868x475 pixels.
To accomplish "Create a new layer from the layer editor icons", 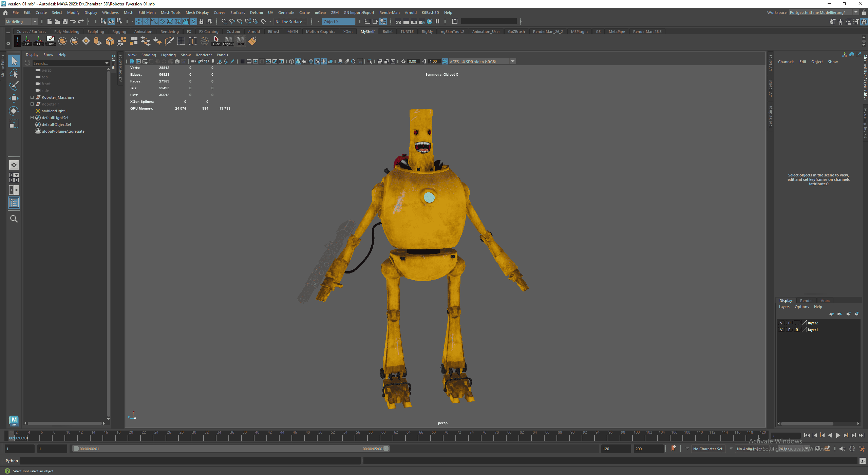I will [x=848, y=314].
